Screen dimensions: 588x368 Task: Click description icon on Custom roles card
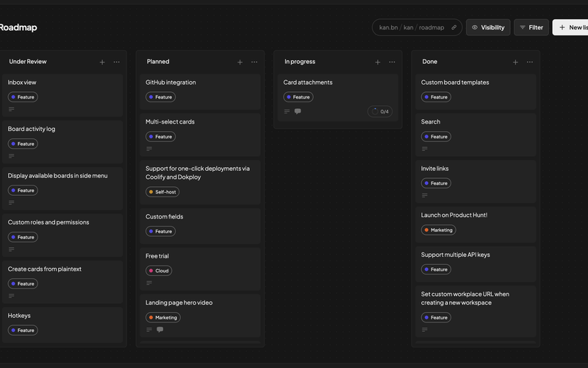pos(11,250)
